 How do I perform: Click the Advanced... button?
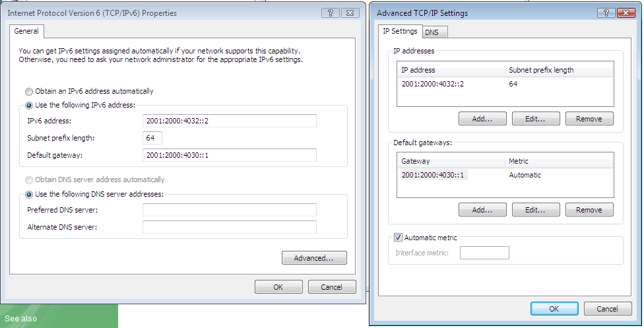pos(314,258)
